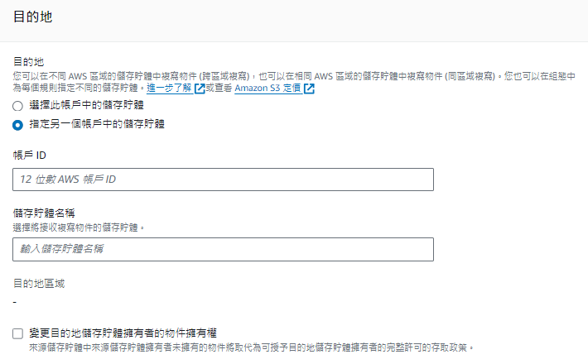Click the external-link icon after 進一步了解

200,89
